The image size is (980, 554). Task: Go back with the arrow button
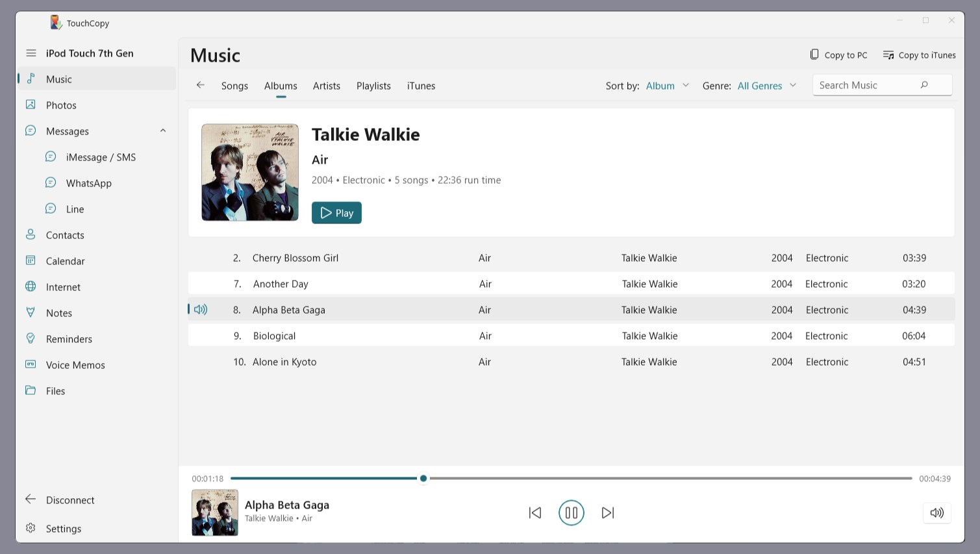point(201,85)
